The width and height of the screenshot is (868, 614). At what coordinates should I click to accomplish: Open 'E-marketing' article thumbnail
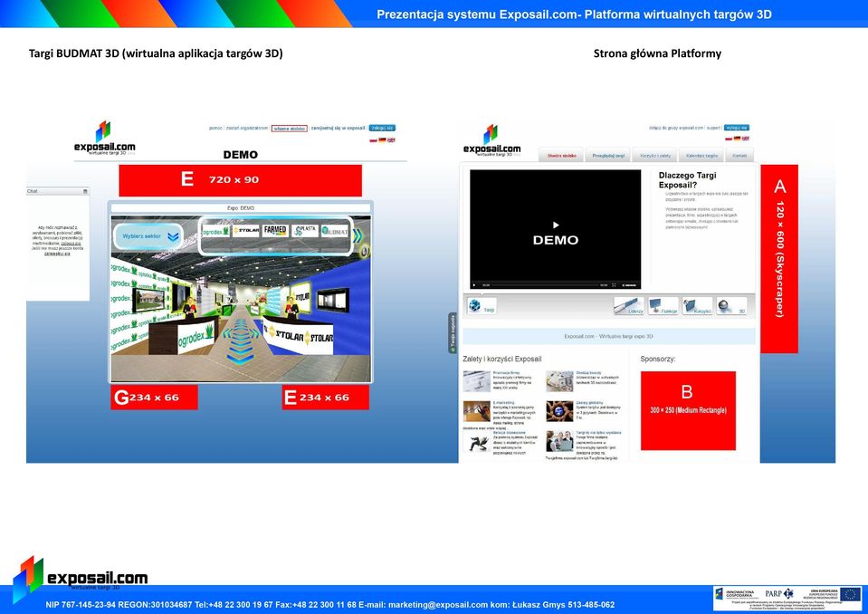(x=477, y=411)
